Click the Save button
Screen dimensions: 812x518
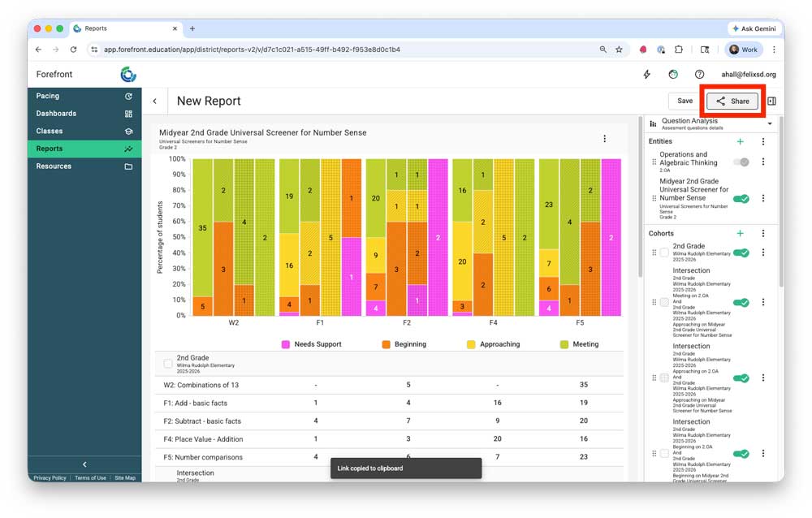coord(685,101)
